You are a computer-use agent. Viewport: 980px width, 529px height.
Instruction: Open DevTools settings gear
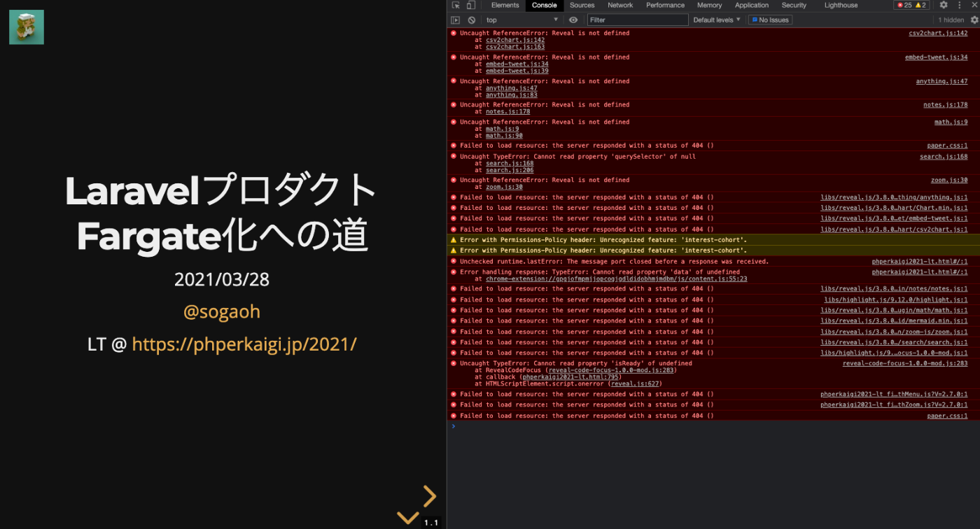pyautogui.click(x=944, y=5)
